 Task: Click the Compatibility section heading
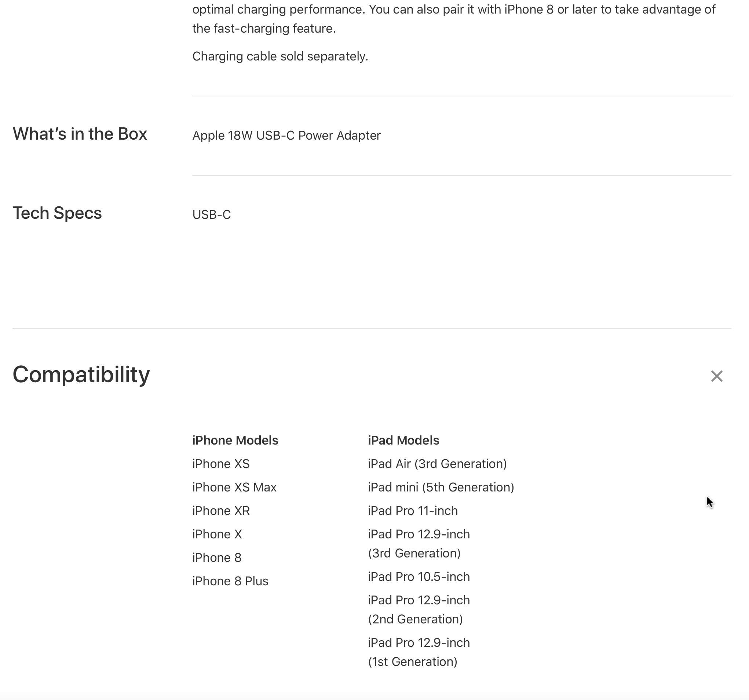(x=81, y=375)
